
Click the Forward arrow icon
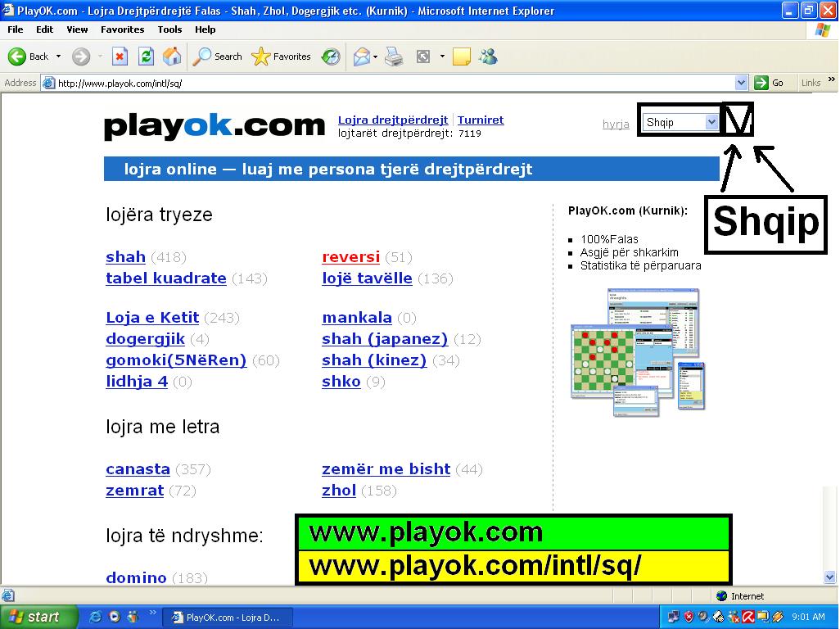[x=81, y=57]
